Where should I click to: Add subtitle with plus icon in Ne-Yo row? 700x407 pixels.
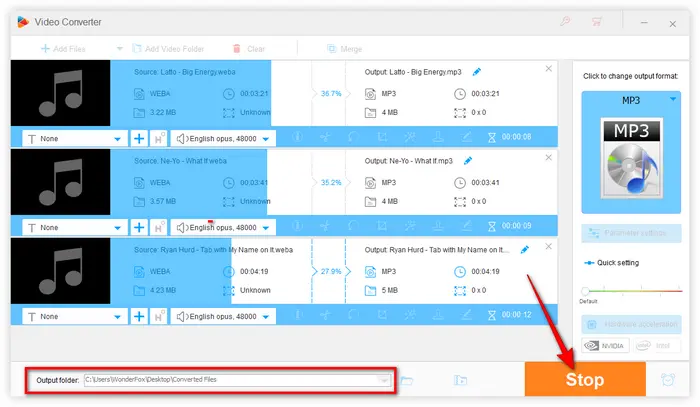point(139,228)
